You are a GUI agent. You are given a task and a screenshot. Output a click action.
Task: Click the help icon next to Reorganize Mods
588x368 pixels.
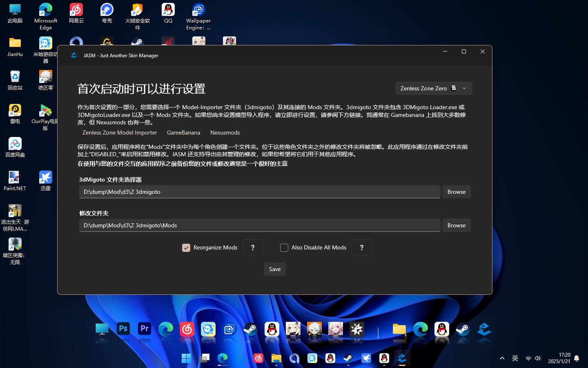tap(253, 247)
